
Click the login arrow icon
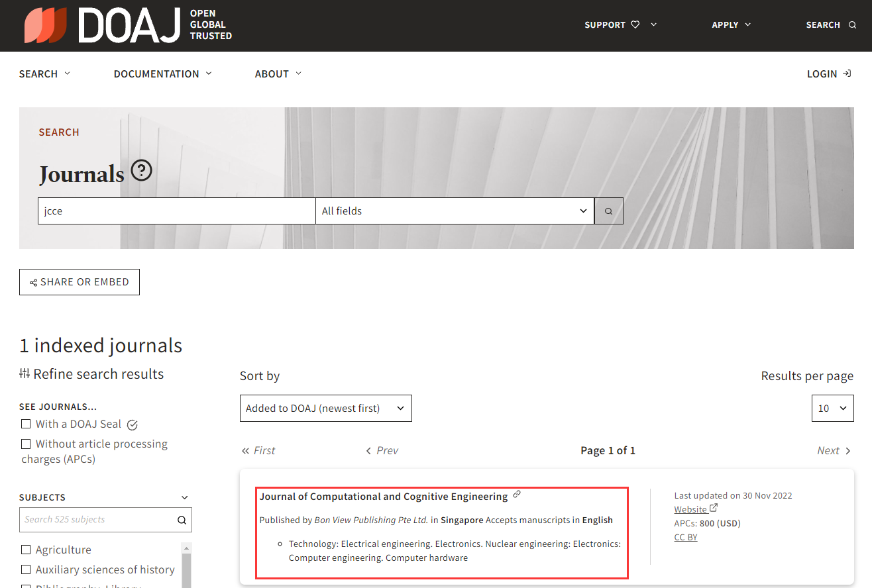coord(847,73)
